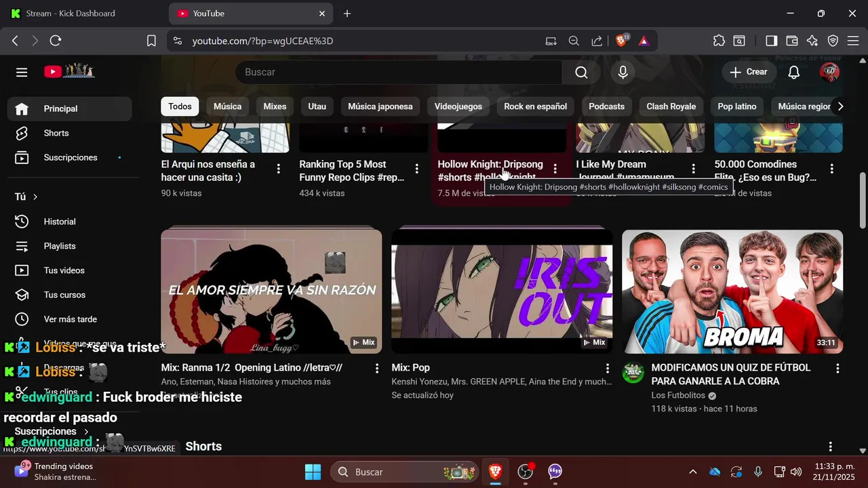Open options for Mix: Ranma 1/2
The width and height of the screenshot is (868, 488).
click(x=377, y=369)
